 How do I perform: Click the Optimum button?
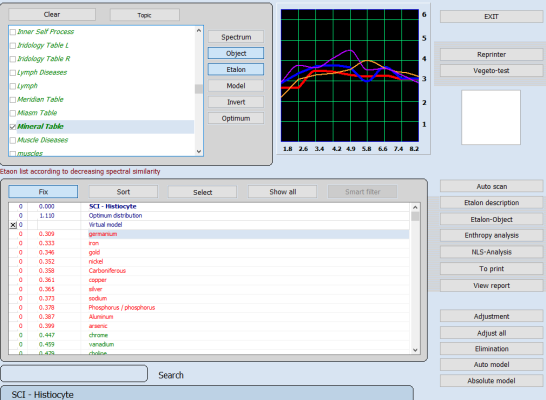[x=236, y=118]
